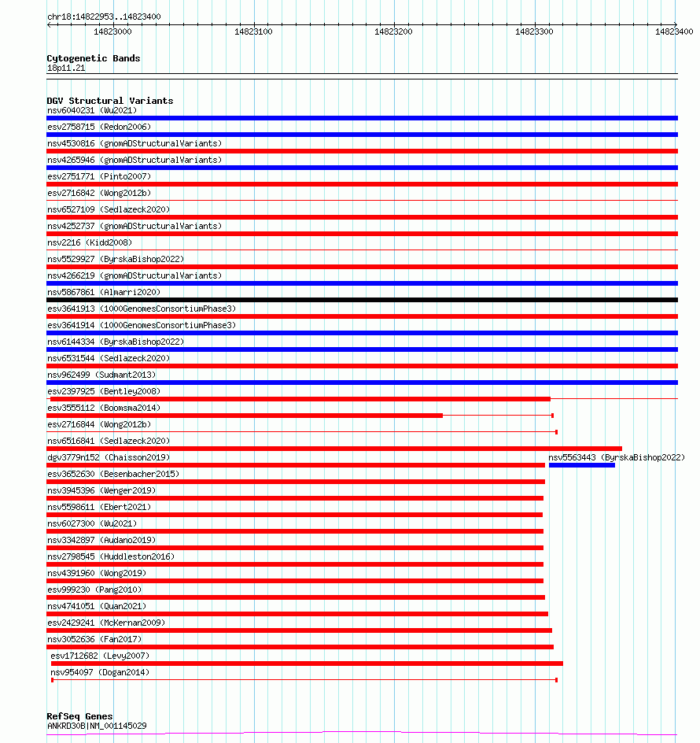Open nsv4252737 (gnomADStructuralVariants) entry
The width and height of the screenshot is (700, 743).
point(134,226)
